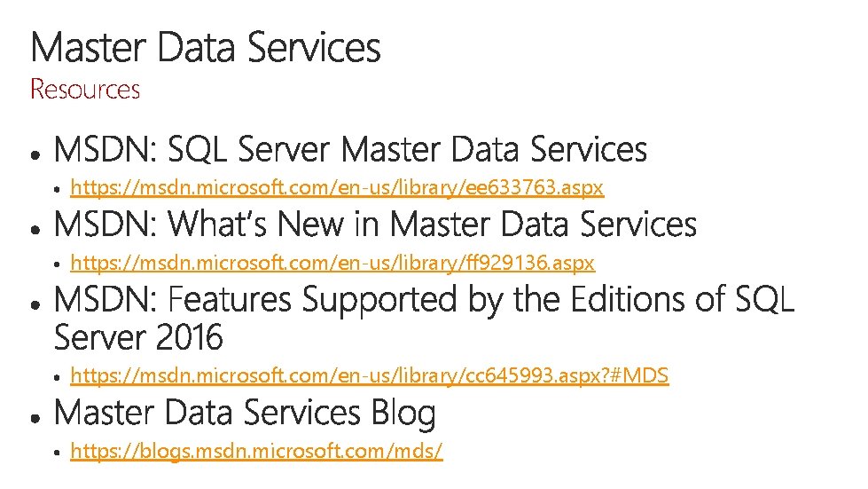Click the 'Server 2016' heading line
Image resolution: width=868 pixels, height=489 pixels.
click(138, 338)
